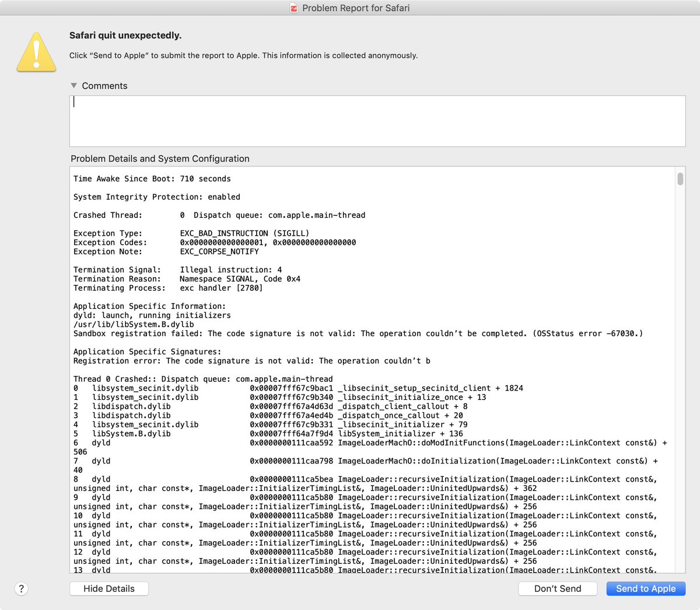
Task: Click the crash report document icon in title bar
Action: coord(295,8)
